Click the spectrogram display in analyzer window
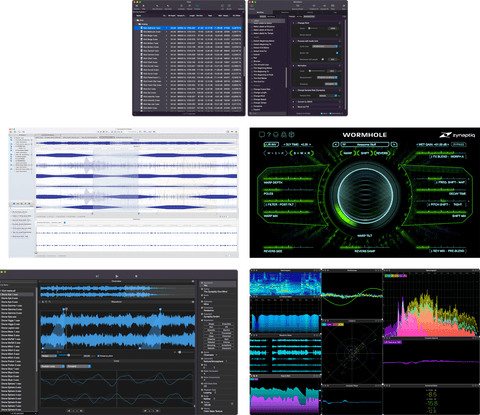This screenshot has width=480, height=415. (x=285, y=284)
